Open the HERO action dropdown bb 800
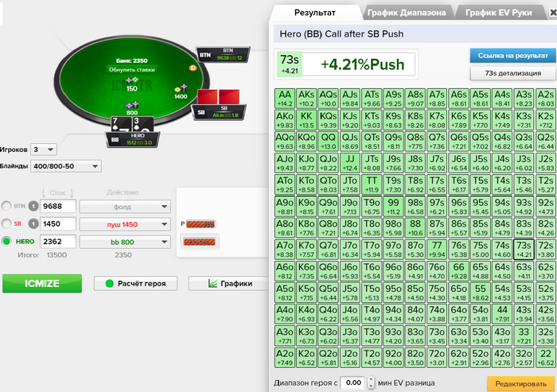This screenshot has width=557, height=392. 125,243
